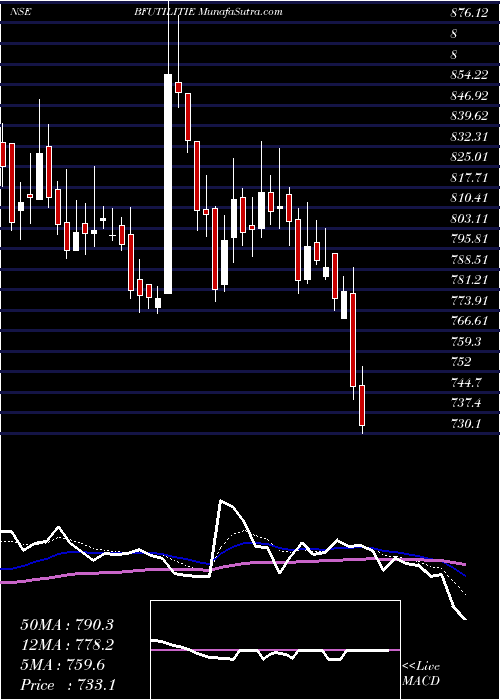The height and width of the screenshot is (700, 500).
Task: Click the 876.12 price axis label
Action: pyautogui.click(x=469, y=13)
